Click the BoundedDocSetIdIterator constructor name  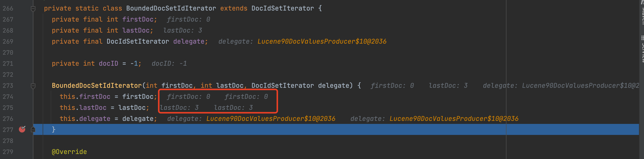point(97,86)
